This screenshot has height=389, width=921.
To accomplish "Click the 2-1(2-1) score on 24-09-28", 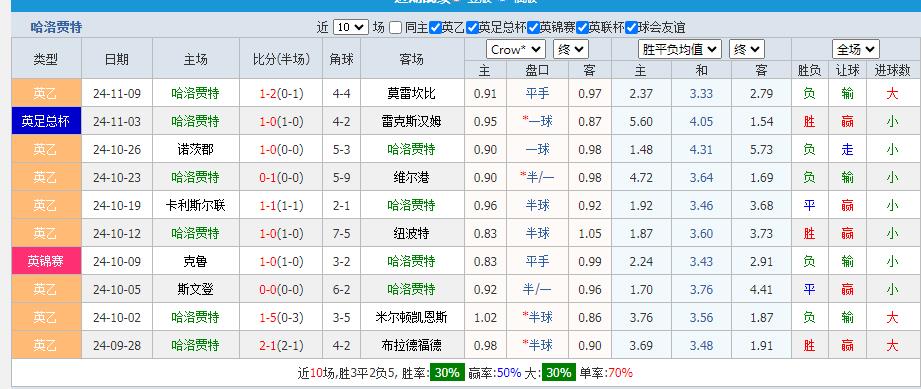I will [x=281, y=346].
